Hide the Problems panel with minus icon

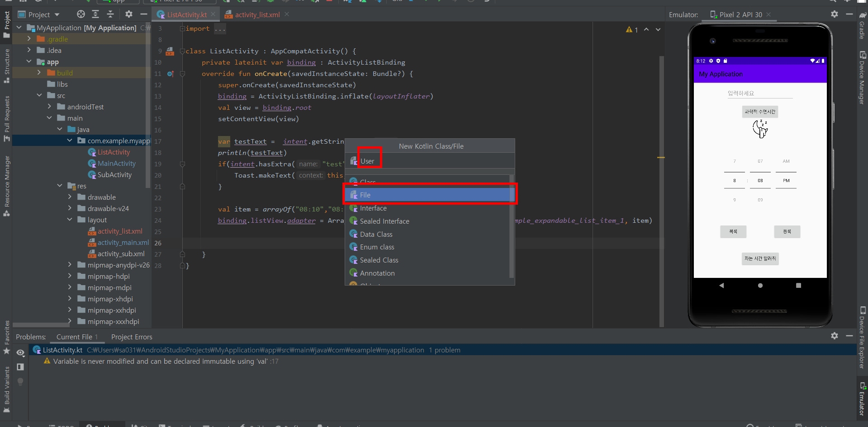coord(849,336)
